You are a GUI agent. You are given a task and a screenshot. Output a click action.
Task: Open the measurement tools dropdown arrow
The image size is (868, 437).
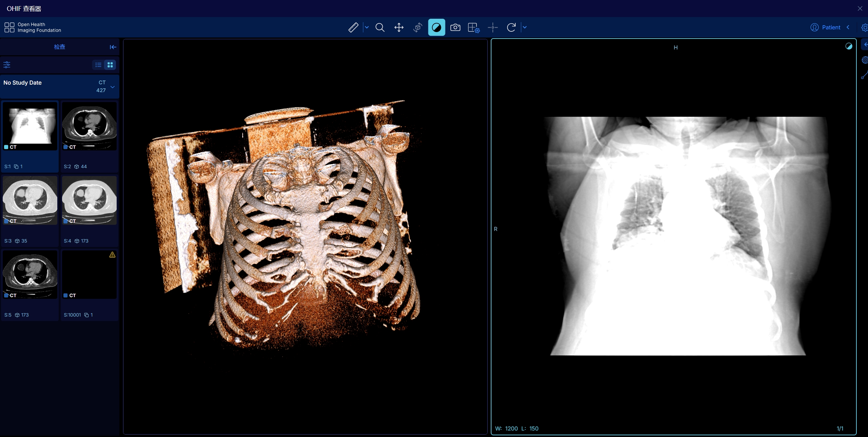pyautogui.click(x=367, y=27)
